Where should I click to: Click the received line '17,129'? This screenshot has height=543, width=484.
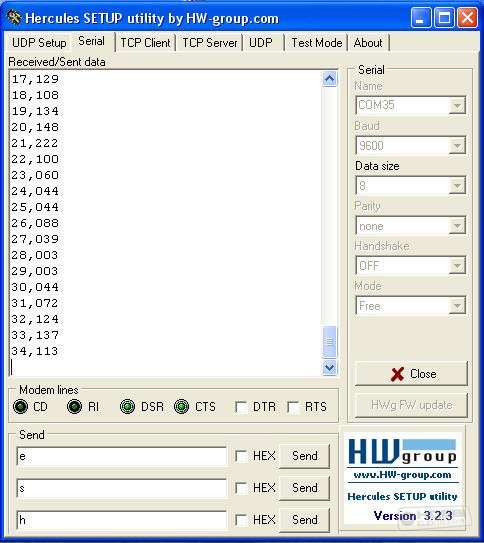pyautogui.click(x=35, y=79)
